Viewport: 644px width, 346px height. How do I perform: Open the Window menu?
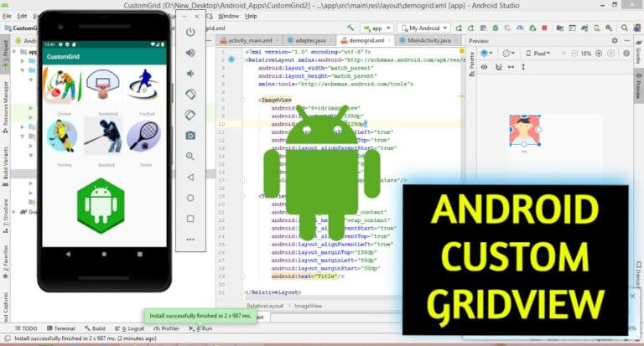click(x=228, y=16)
